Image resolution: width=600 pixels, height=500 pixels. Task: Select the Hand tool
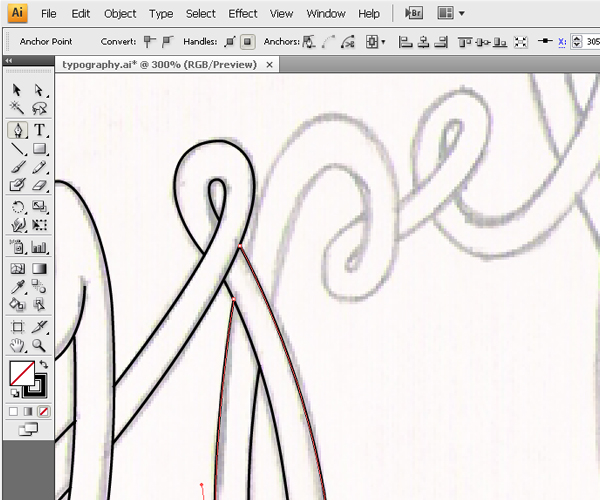point(17,345)
